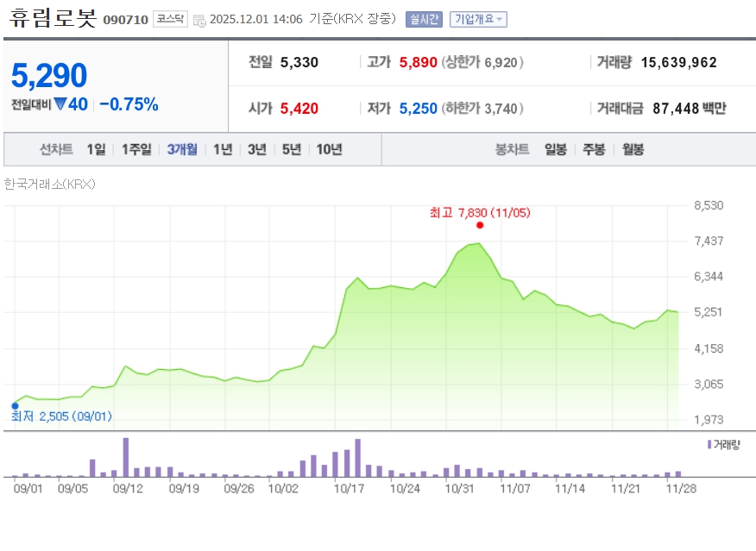
Task: Switch chart to the 1주일 period
Action: (136, 149)
